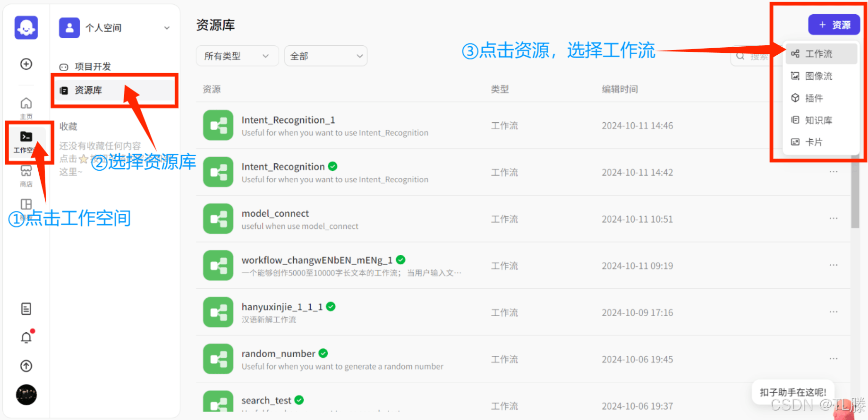Open the workspace icon in sidebar

coord(26,137)
